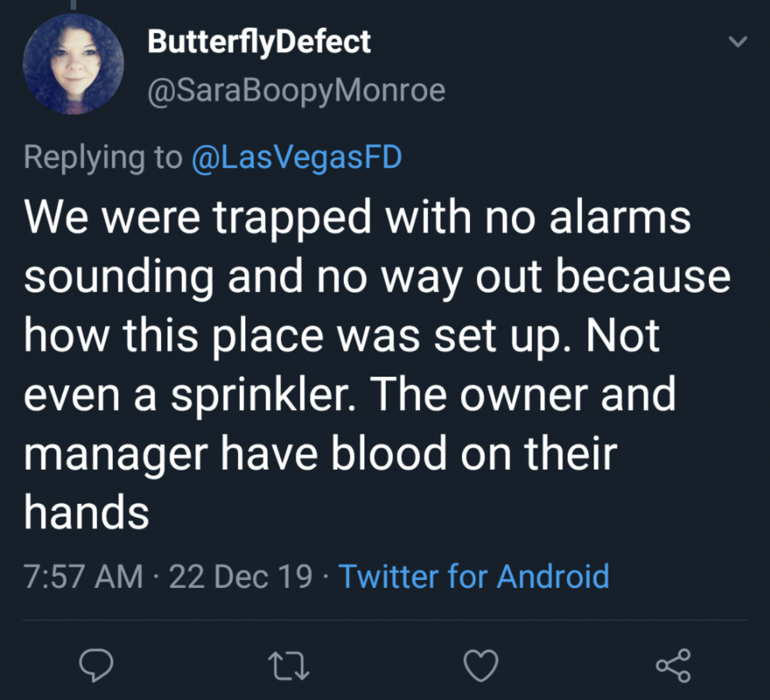This screenshot has width=770, height=700.
Task: Click the word "manager" in the tweet
Action: coord(116,455)
